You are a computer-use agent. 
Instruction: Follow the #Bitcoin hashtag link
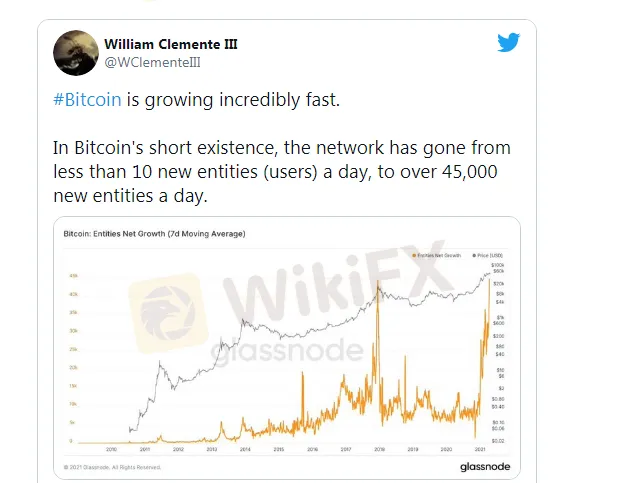click(x=87, y=100)
